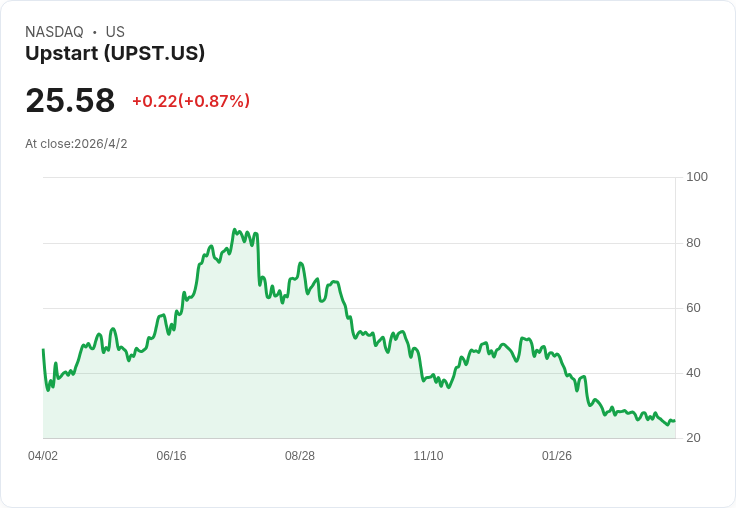
Task: Click the rightmost end of the price line
Action: (674, 421)
